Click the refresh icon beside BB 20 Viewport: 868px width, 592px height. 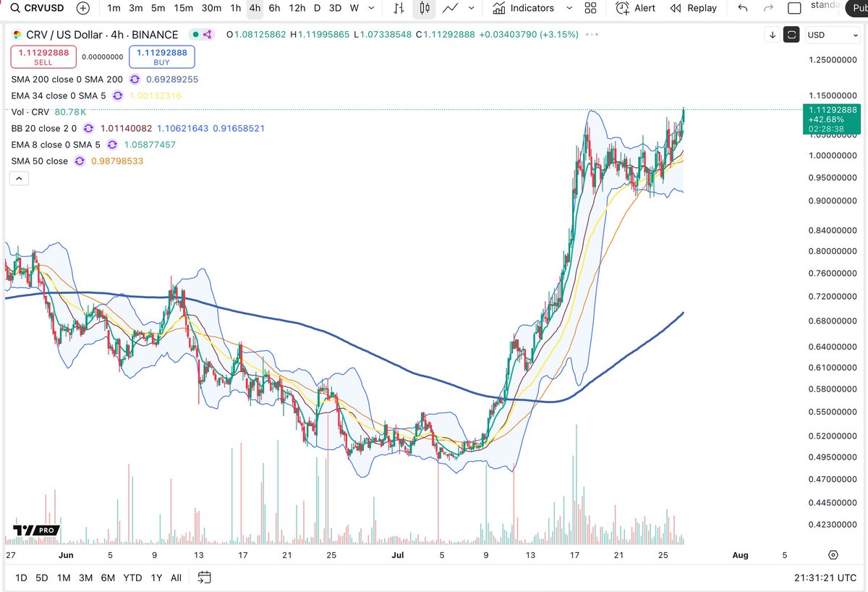[x=88, y=128]
